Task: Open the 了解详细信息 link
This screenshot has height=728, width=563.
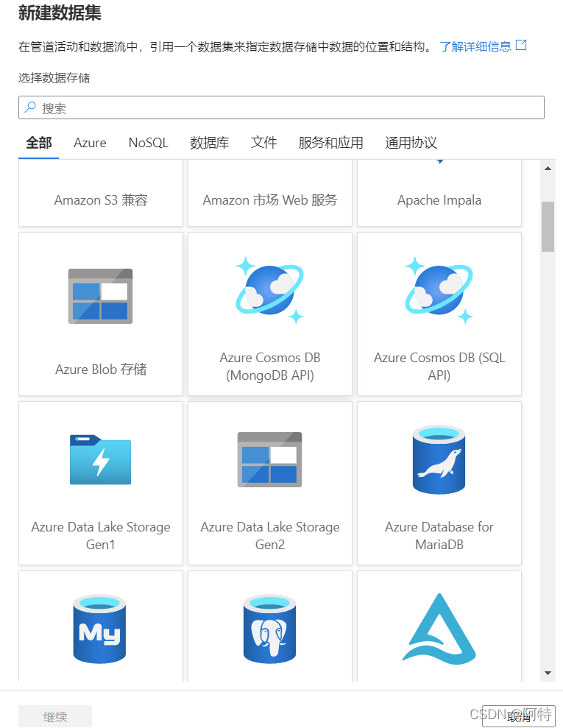Action: pyautogui.click(x=475, y=46)
